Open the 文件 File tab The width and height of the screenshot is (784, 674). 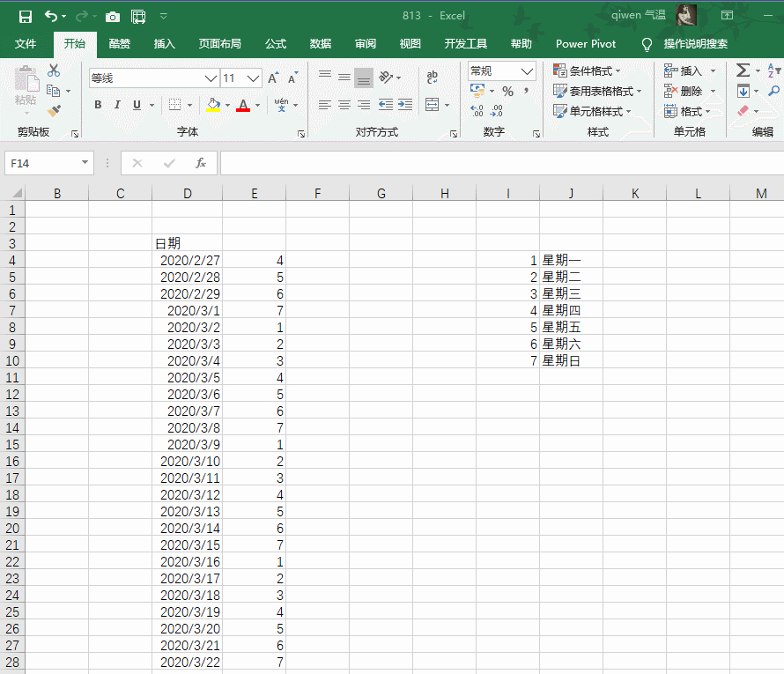click(x=26, y=44)
